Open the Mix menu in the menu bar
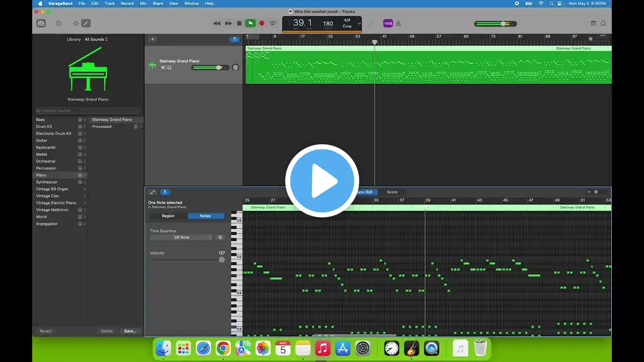Image resolution: width=644 pixels, height=362 pixels. point(143,4)
